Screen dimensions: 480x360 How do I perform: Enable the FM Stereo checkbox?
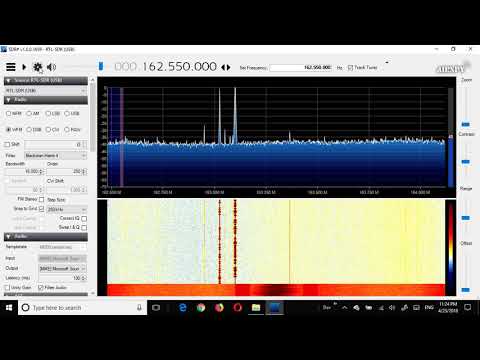tap(41, 199)
